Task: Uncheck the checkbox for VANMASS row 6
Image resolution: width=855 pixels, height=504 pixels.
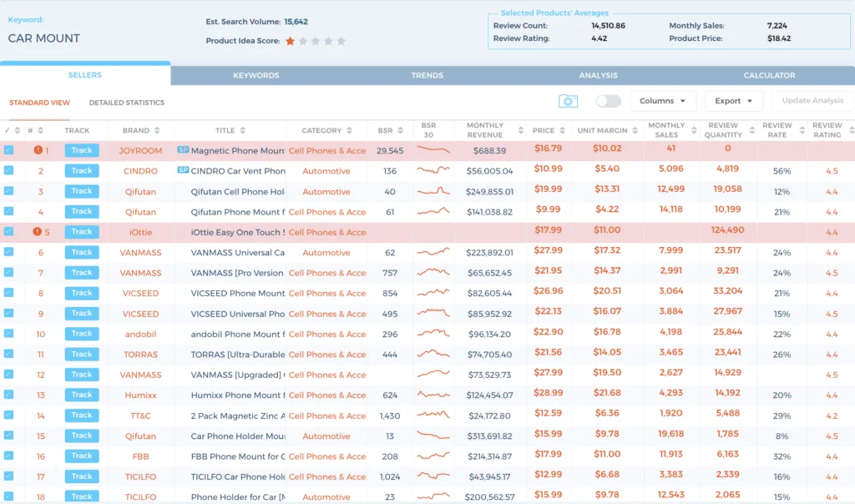Action: pyautogui.click(x=8, y=253)
